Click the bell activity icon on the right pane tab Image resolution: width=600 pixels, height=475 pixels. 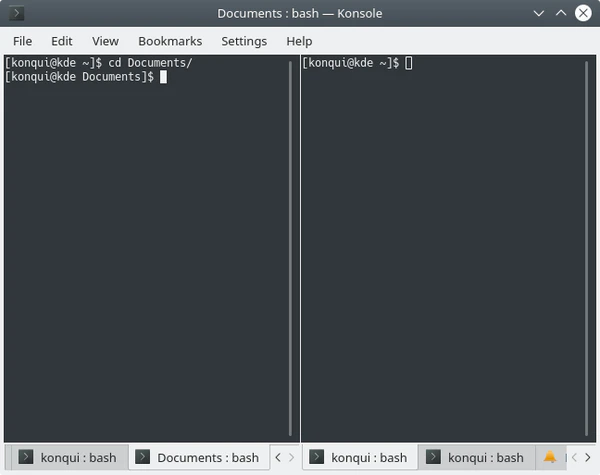(x=549, y=457)
